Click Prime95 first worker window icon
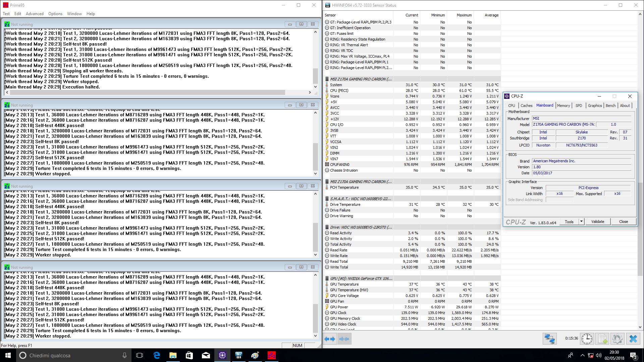The width and height of the screenshot is (644, 362). (x=7, y=24)
